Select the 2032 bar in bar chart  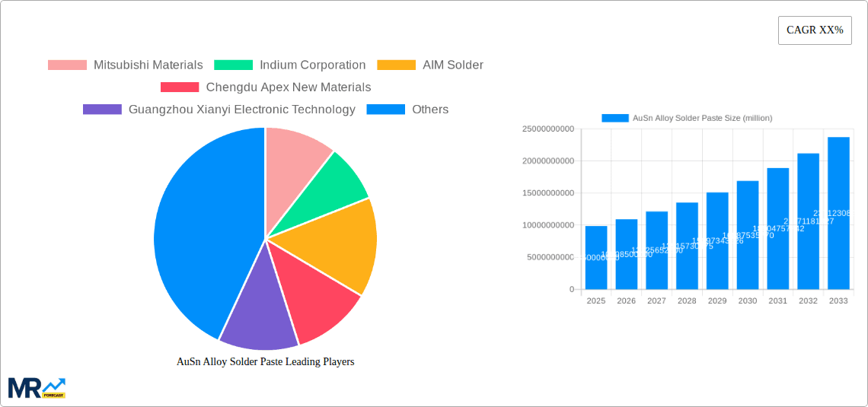point(808,221)
